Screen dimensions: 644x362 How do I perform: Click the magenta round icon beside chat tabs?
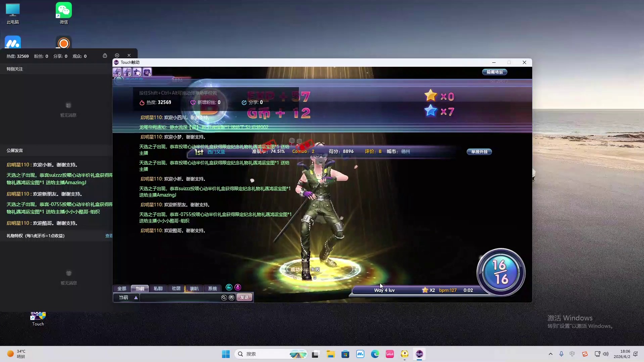click(238, 287)
